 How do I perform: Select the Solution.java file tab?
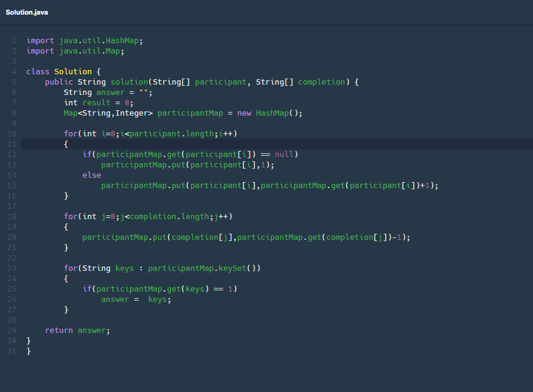(x=27, y=12)
